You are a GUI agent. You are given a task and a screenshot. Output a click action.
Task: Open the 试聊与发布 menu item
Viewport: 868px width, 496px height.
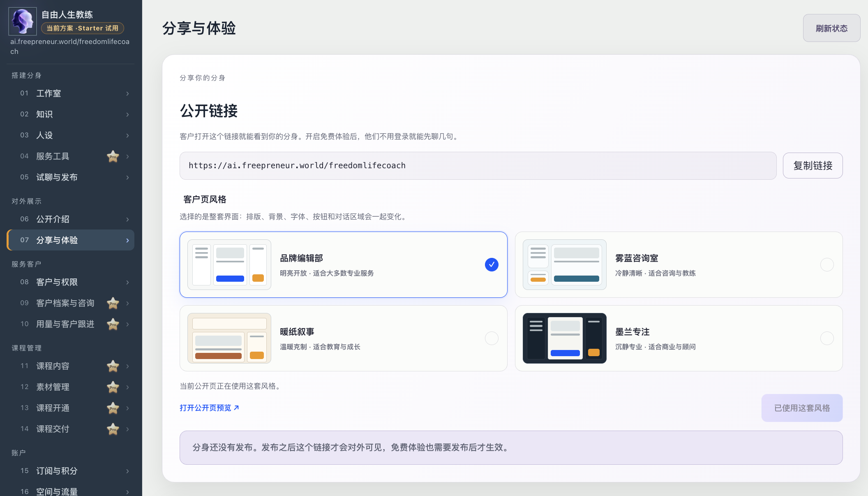[71, 177]
